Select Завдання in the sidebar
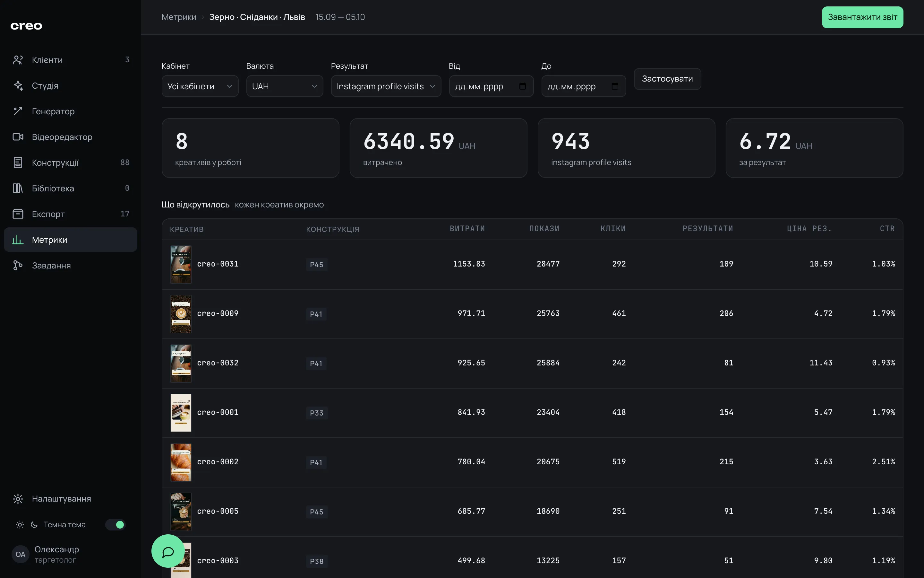Screen dimensions: 924x578 pyautogui.click(x=71, y=265)
